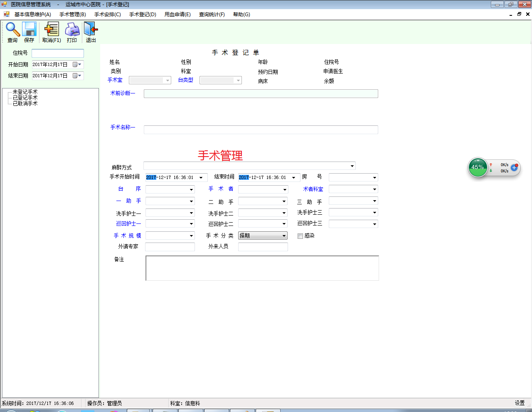Expand the 麻醉方式 dropdown

pos(352,166)
